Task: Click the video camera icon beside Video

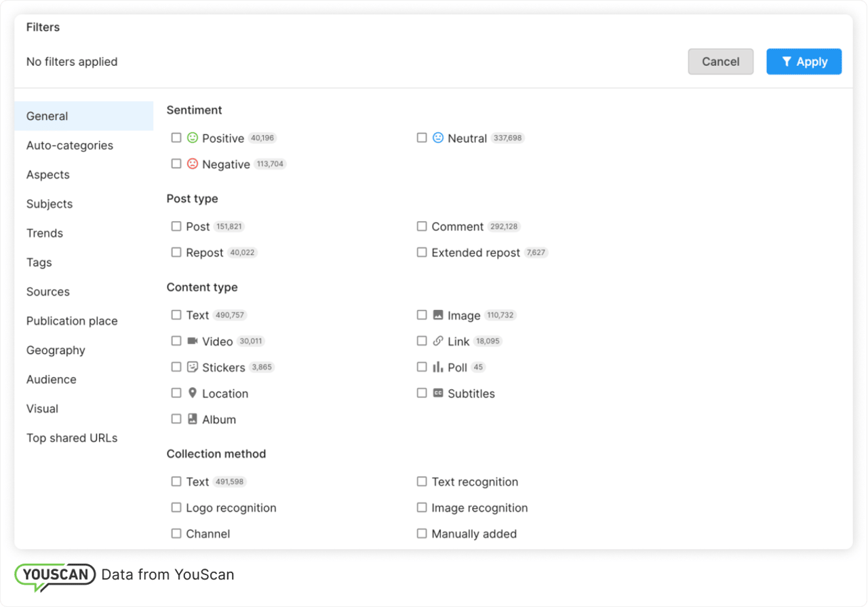Action: (193, 341)
